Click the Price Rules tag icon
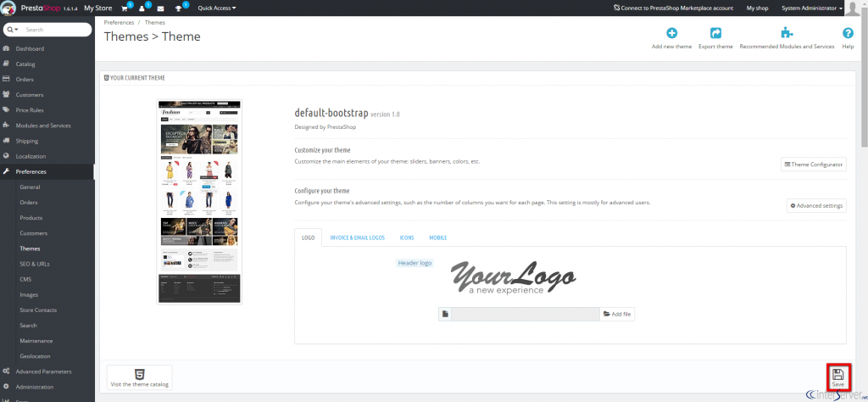This screenshot has width=868, height=402. coord(6,110)
